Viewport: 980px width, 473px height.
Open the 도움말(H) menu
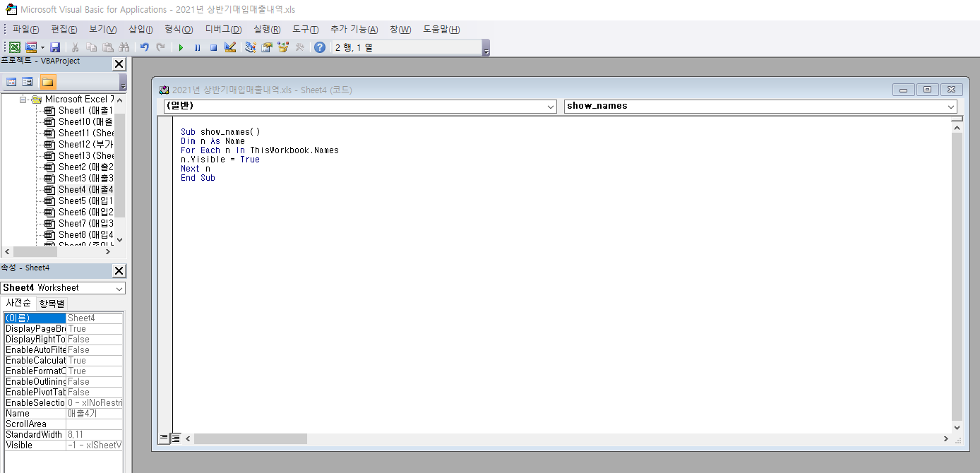point(441,30)
